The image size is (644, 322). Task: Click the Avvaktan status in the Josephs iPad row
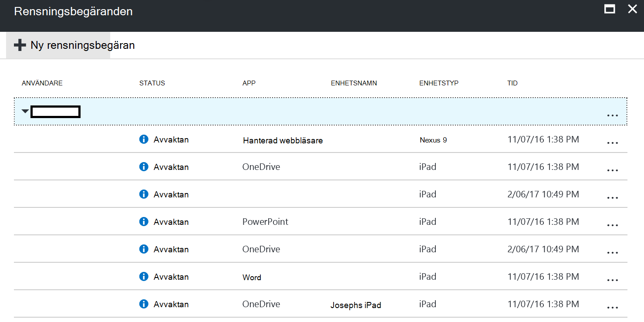pyautogui.click(x=171, y=304)
